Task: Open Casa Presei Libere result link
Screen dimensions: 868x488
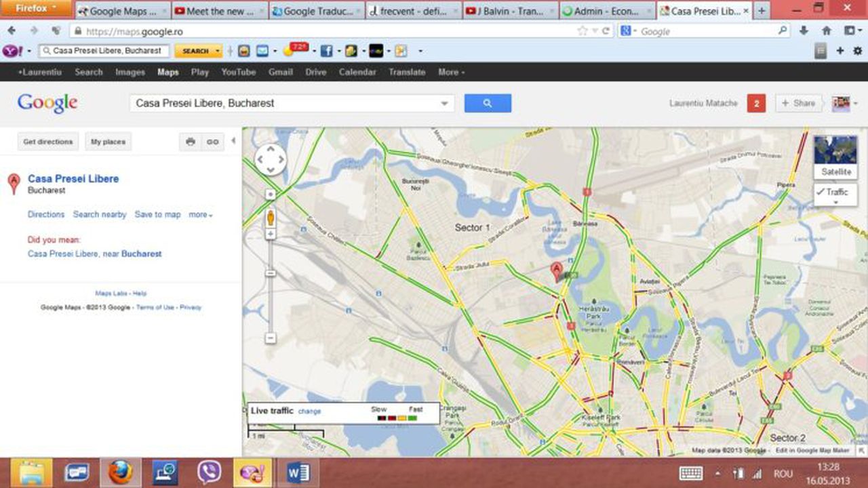Action: [73, 179]
